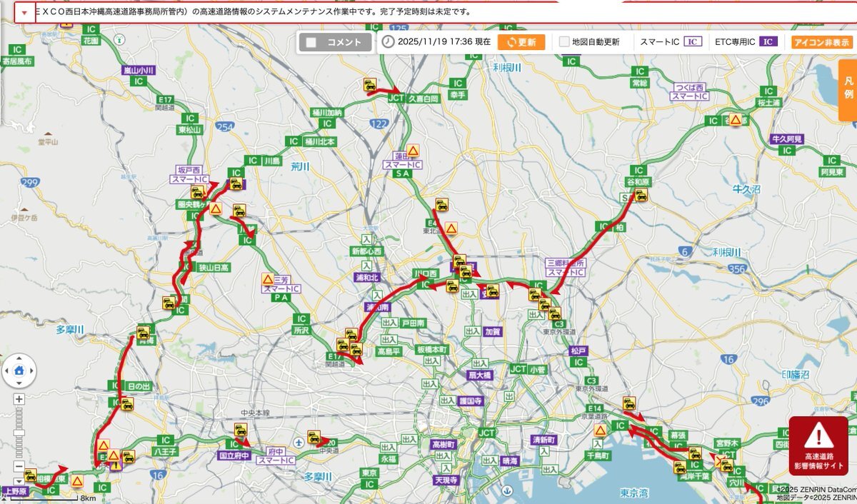Click 三郷料金所 スマートIC label
The width and height of the screenshot is (857, 504).
coord(566,268)
